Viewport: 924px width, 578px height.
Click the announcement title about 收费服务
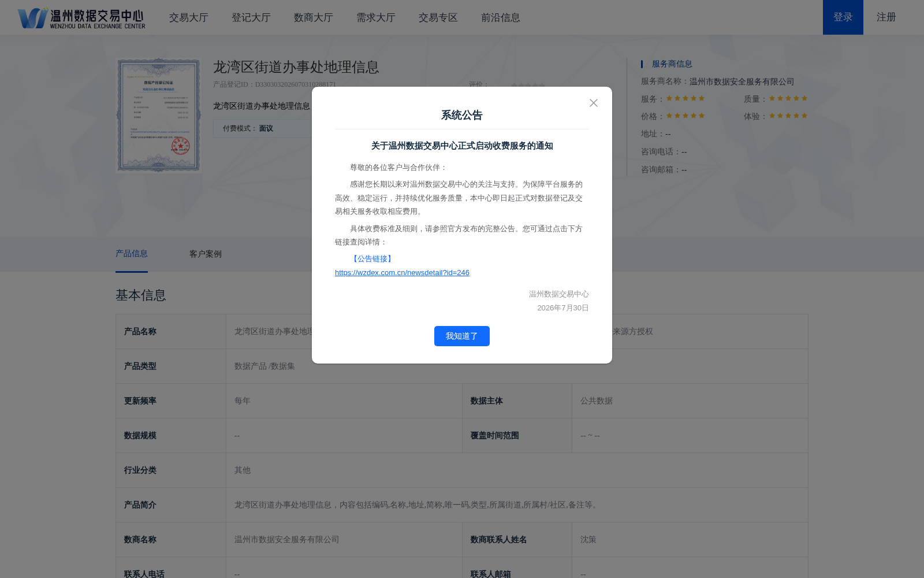pyautogui.click(x=462, y=146)
